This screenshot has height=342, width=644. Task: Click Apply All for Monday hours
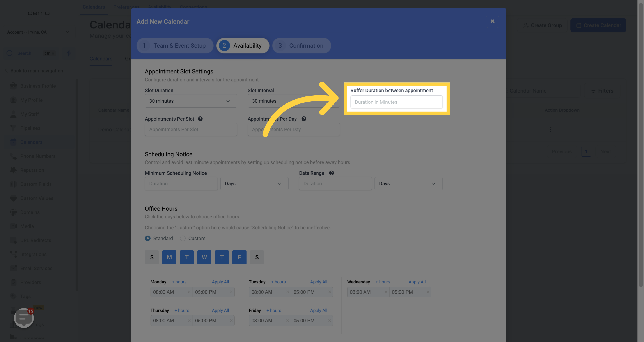[220, 282]
